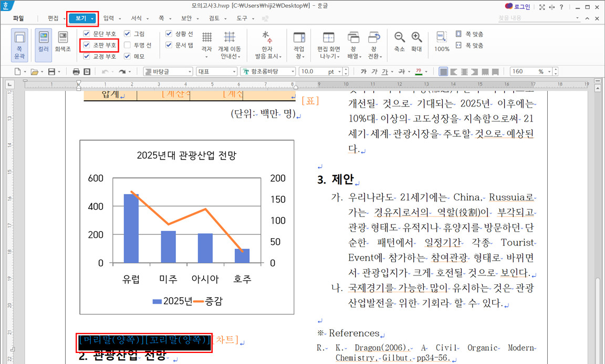The height and width of the screenshot is (364, 605).
Task: Open the 보기 menu tab
Action: click(81, 18)
